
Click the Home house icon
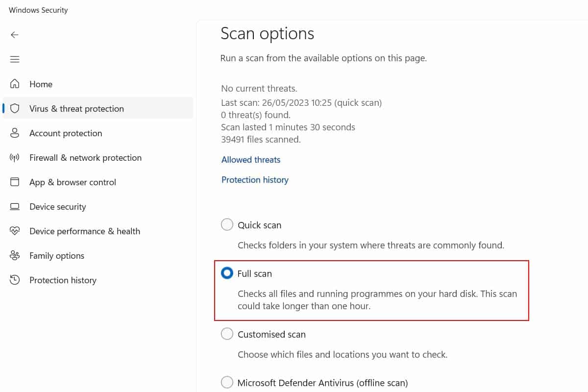coord(15,84)
